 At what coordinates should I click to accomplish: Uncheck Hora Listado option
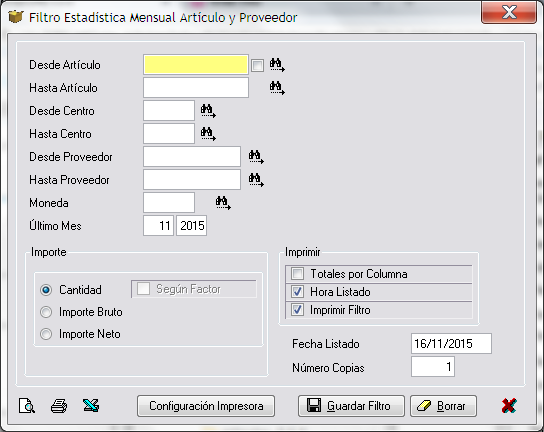(x=297, y=291)
